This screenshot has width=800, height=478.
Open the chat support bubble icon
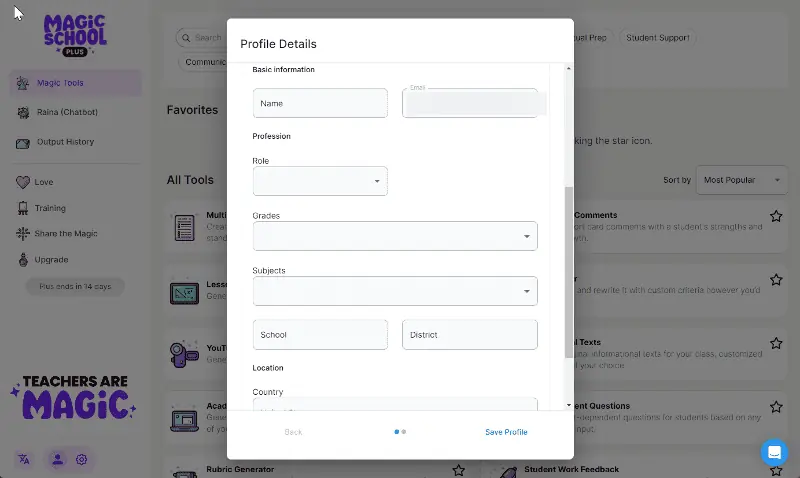tap(774, 452)
